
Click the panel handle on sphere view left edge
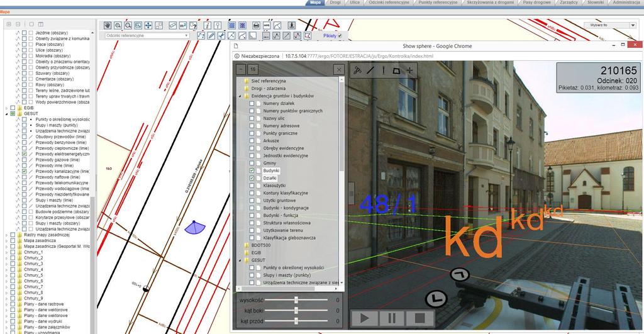(x=351, y=193)
